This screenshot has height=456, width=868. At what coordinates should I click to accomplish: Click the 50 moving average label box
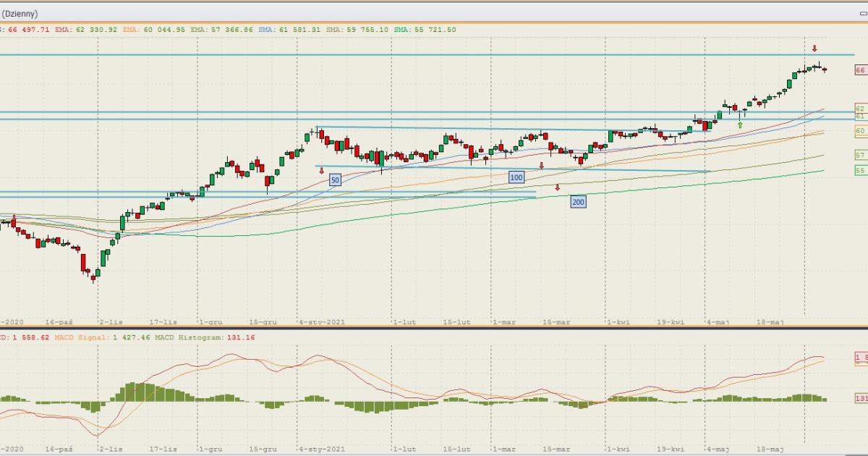pos(335,179)
